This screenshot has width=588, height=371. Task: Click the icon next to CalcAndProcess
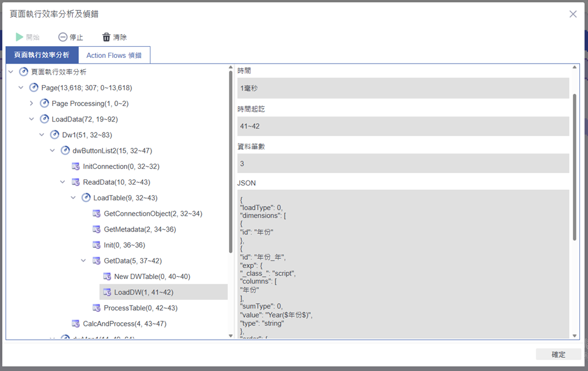tap(76, 324)
